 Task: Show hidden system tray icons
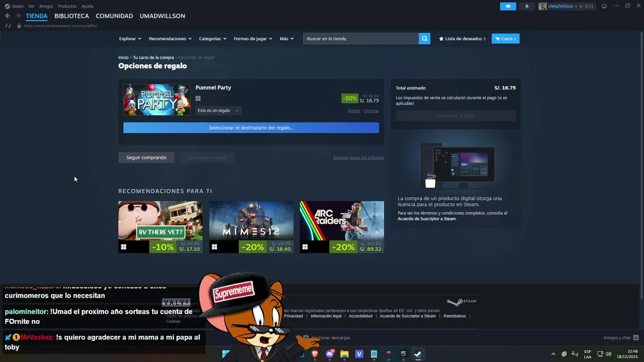[553, 354]
